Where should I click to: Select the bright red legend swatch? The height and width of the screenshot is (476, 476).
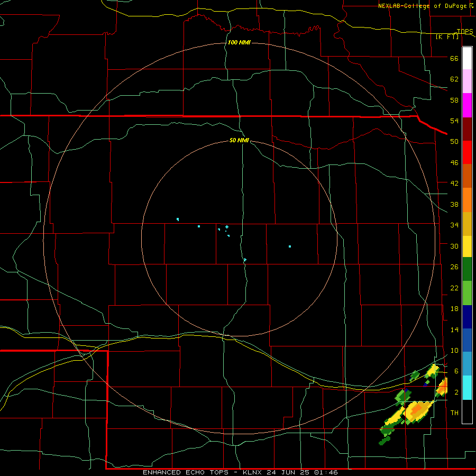click(467, 152)
